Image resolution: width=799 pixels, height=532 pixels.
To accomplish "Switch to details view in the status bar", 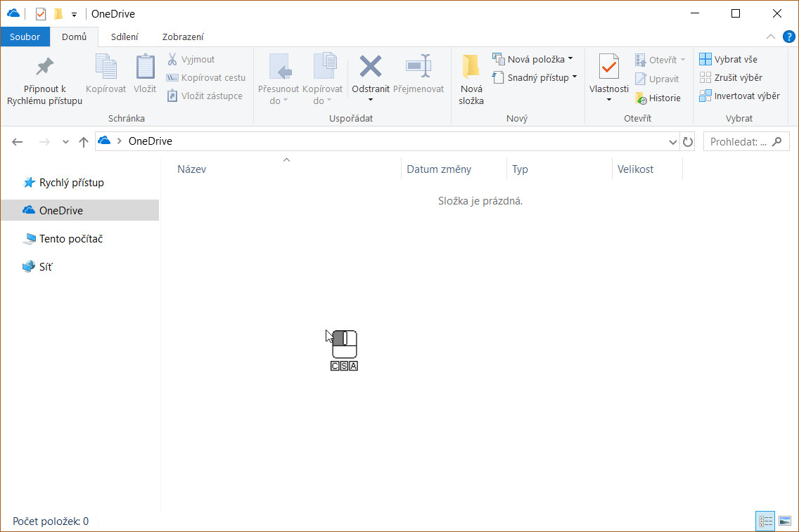I will pos(765,521).
